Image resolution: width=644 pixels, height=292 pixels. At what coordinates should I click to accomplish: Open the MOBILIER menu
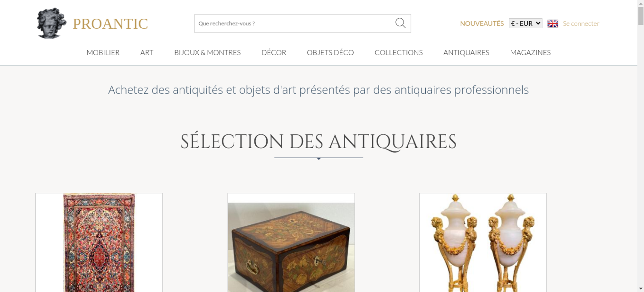point(103,52)
